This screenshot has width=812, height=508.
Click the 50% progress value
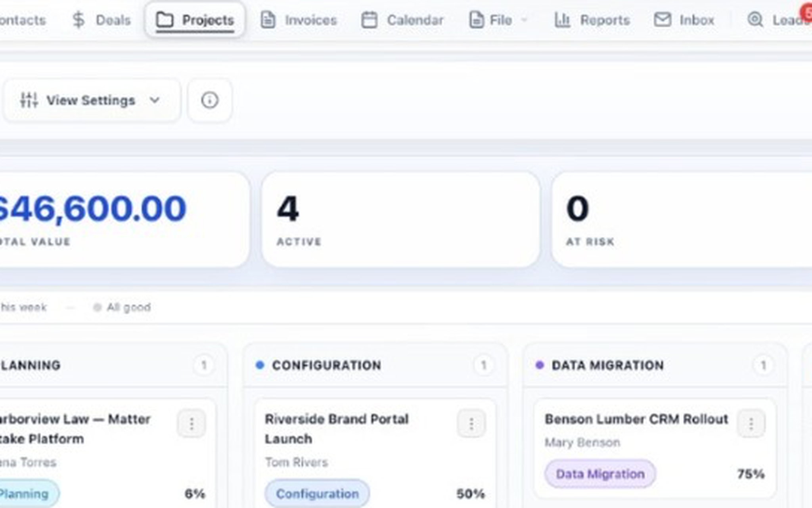471,494
